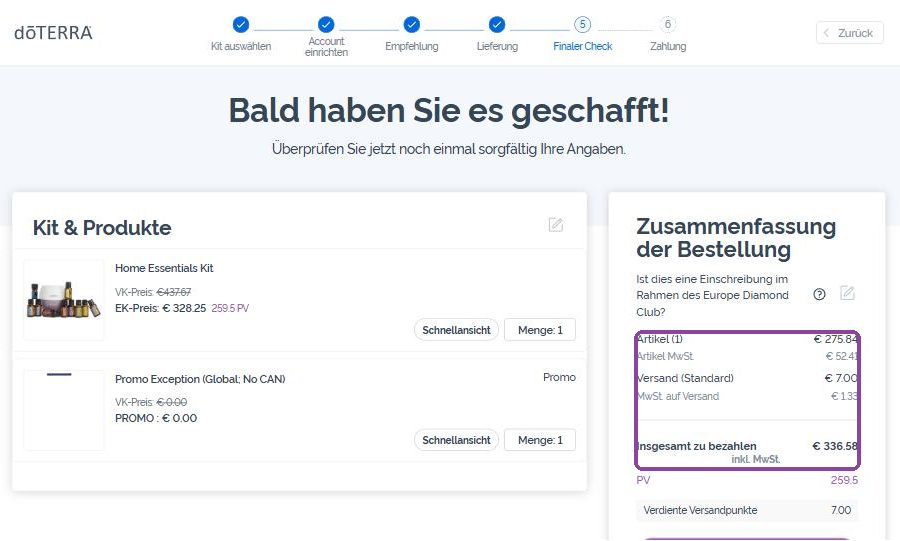Screen dimensions: 900x541
Task: Go to completed Empfehlung step checkmark
Action: point(412,25)
